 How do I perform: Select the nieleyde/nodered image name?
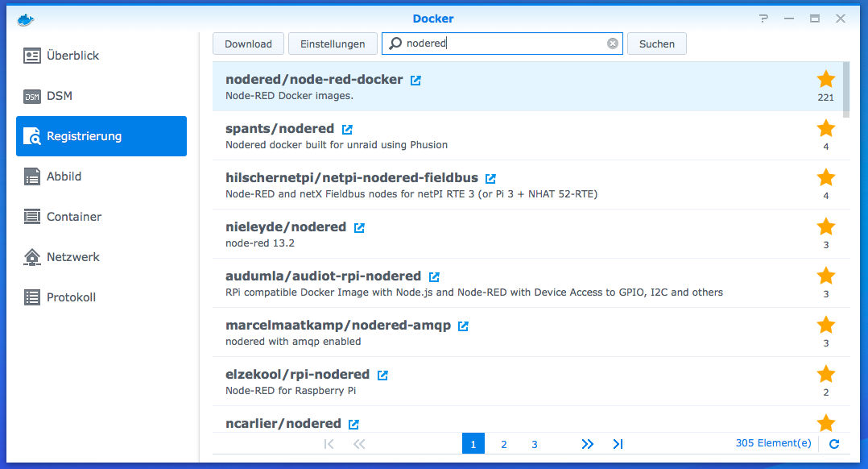point(286,227)
